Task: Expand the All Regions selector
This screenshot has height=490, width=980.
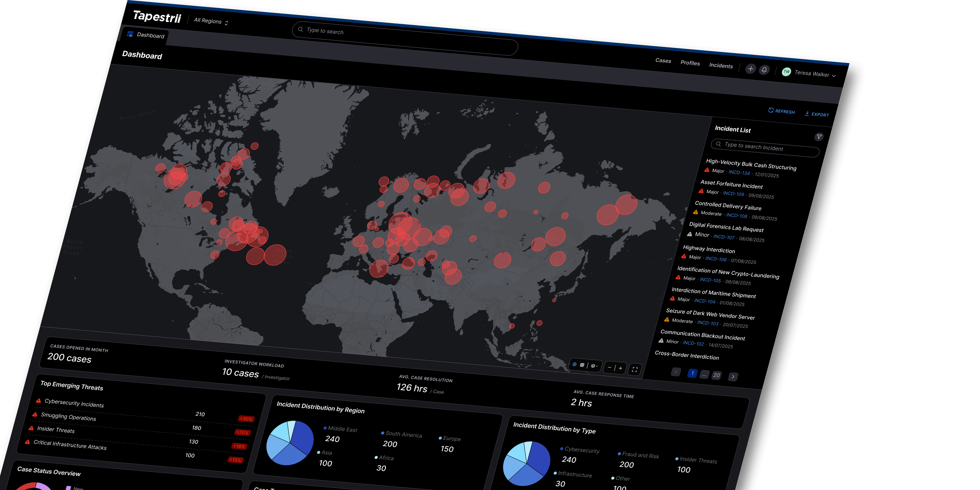Action: click(211, 21)
